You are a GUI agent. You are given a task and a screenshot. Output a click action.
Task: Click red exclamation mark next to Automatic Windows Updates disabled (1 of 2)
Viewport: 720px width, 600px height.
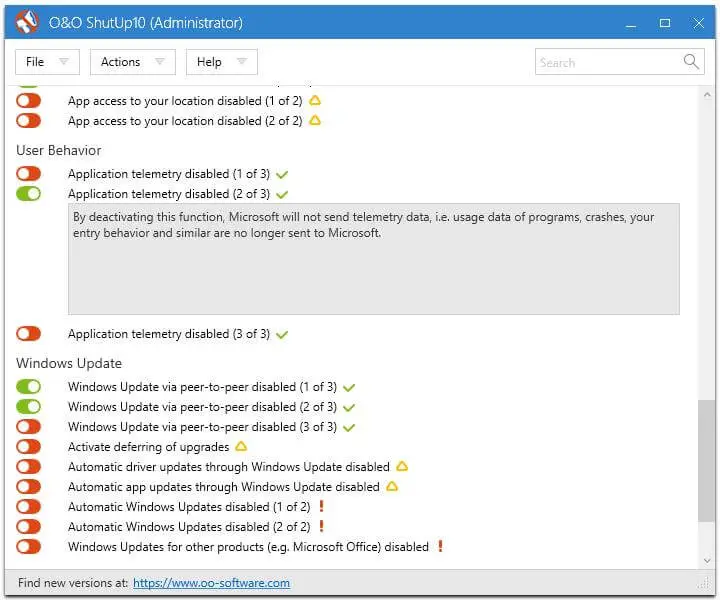(x=321, y=506)
